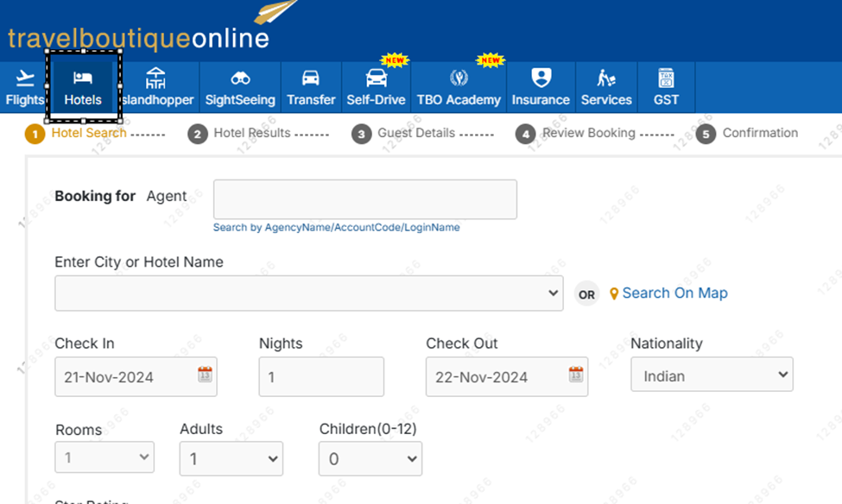Screen dimensions: 842x504
Task: Open the Flights section airplane icon
Action: pyautogui.click(x=24, y=79)
